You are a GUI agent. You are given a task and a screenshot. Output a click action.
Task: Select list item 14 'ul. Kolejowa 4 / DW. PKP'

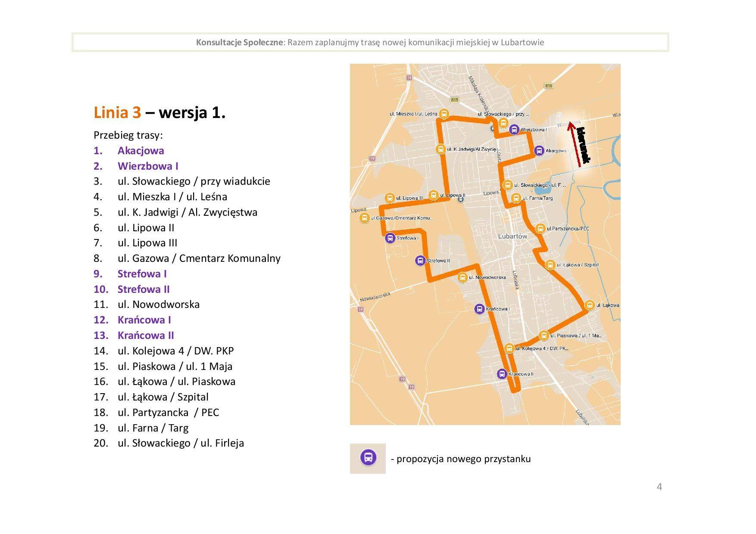[164, 351]
